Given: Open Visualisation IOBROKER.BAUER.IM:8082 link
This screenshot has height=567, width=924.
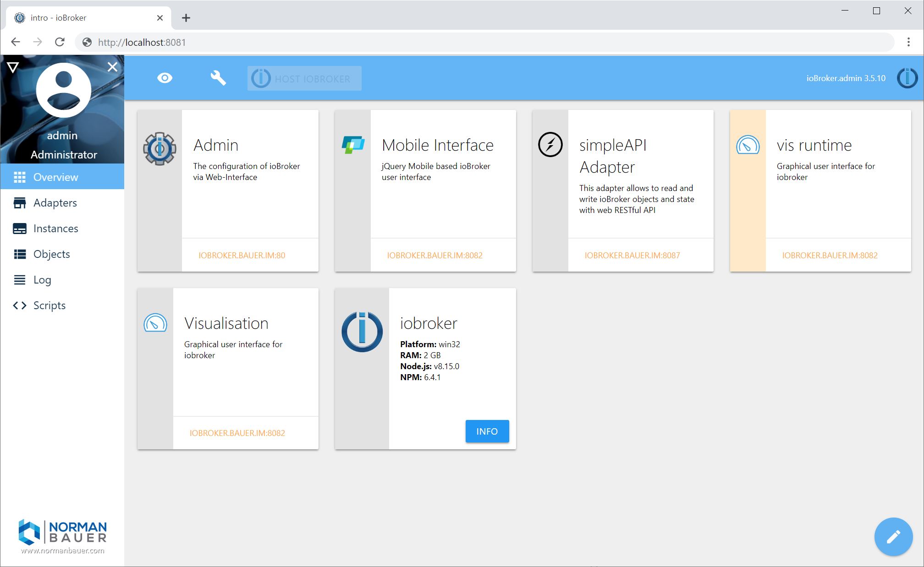Looking at the screenshot, I should 237,433.
